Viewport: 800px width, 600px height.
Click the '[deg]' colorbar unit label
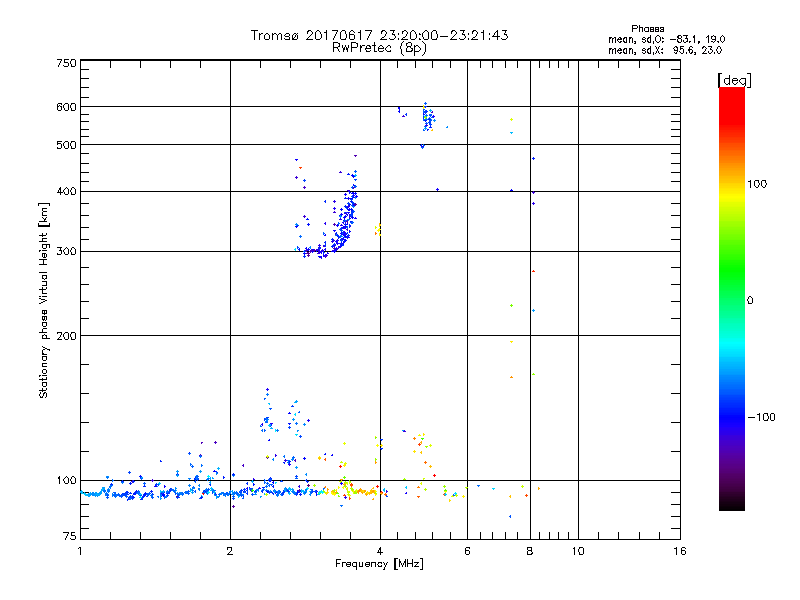tap(734, 80)
